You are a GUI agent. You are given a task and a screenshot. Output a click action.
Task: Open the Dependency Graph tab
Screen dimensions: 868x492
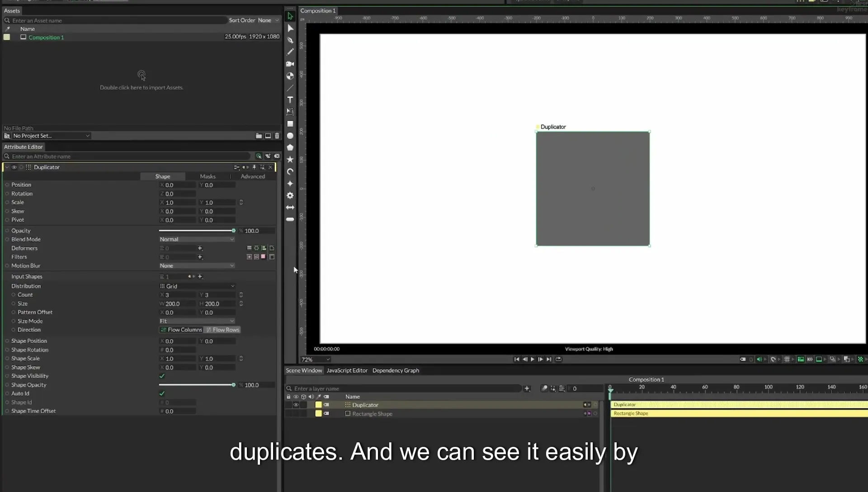396,370
